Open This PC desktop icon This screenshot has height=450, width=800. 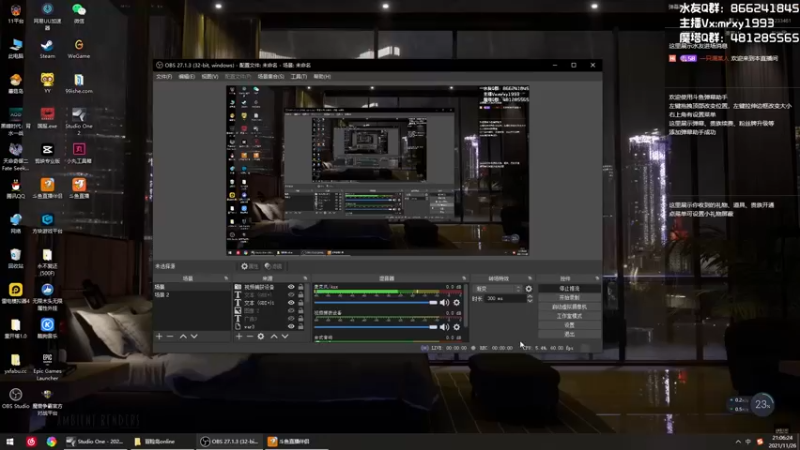(x=15, y=49)
